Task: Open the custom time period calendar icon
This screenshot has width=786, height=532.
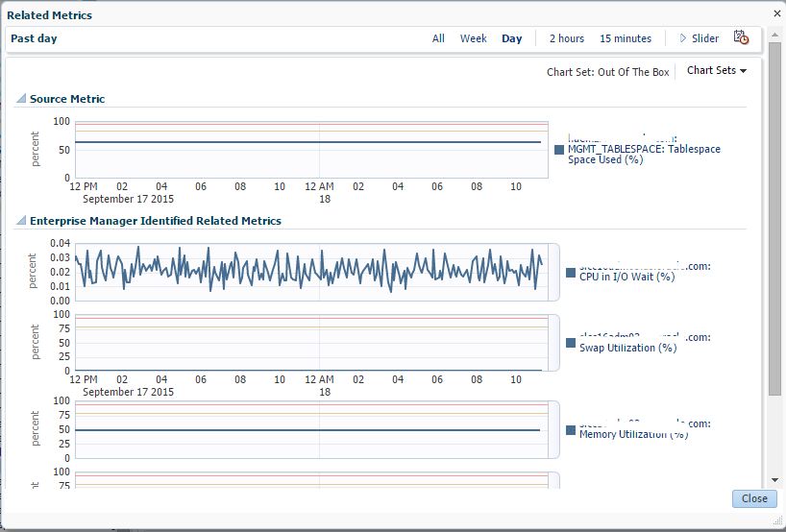Action: tap(741, 38)
